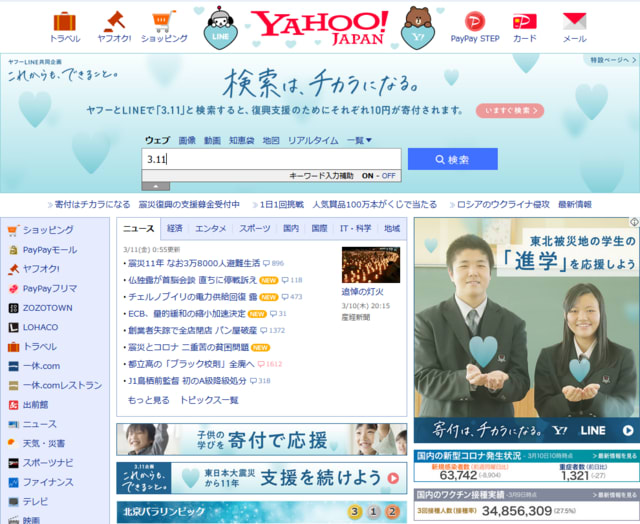Collapse the search suggestion panel arrow
The height and width of the screenshot is (524, 640).
156,186
